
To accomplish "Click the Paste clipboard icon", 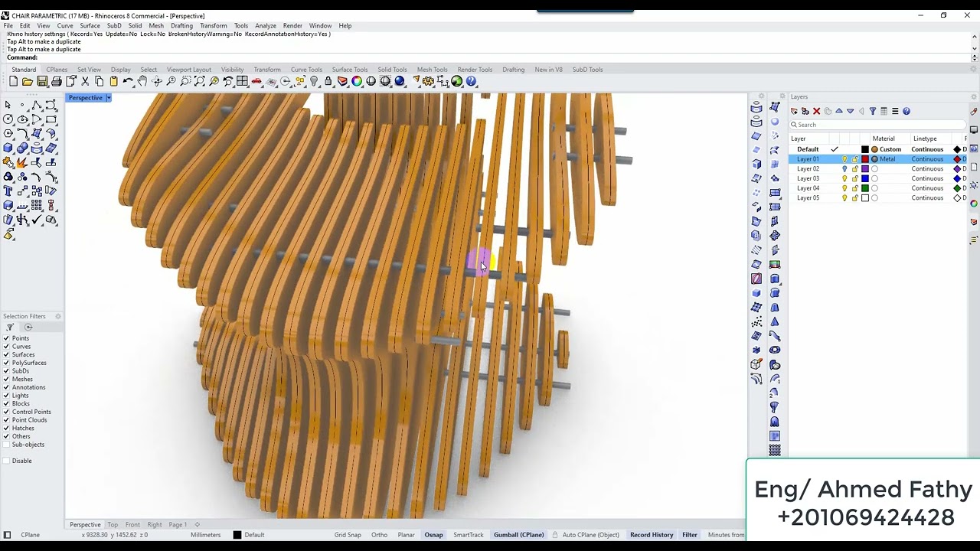I will (x=113, y=81).
